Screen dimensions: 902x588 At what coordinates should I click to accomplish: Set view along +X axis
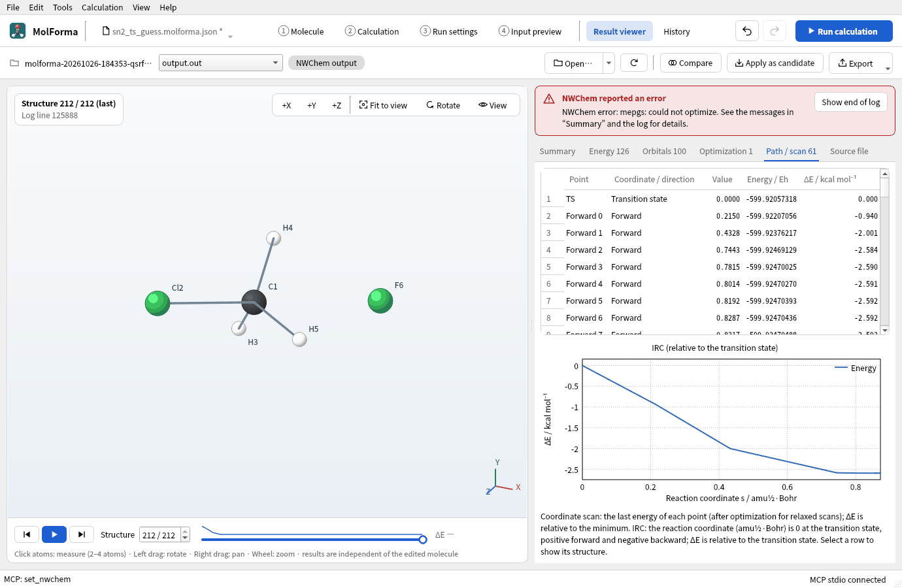tap(286, 105)
